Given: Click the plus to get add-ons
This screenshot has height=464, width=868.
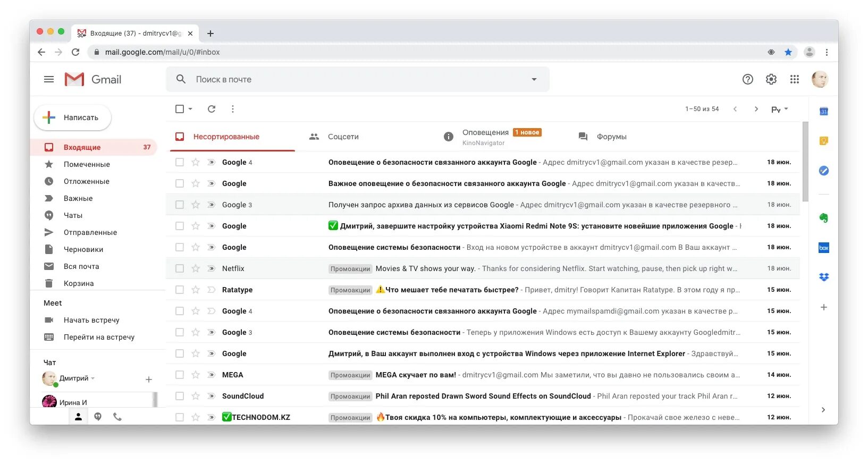Looking at the screenshot, I should (824, 307).
